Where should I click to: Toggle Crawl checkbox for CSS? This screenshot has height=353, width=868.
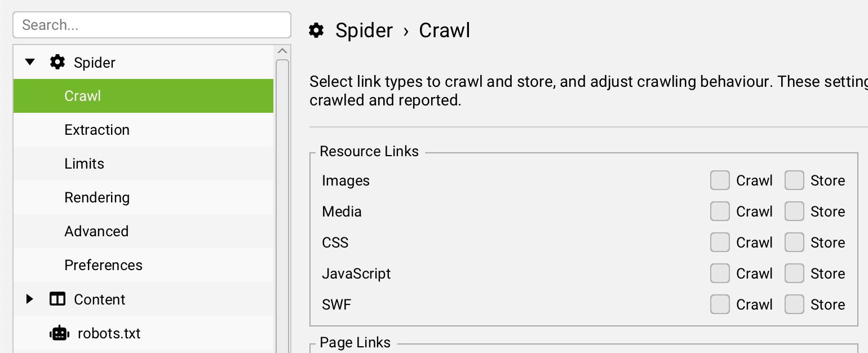coord(720,242)
